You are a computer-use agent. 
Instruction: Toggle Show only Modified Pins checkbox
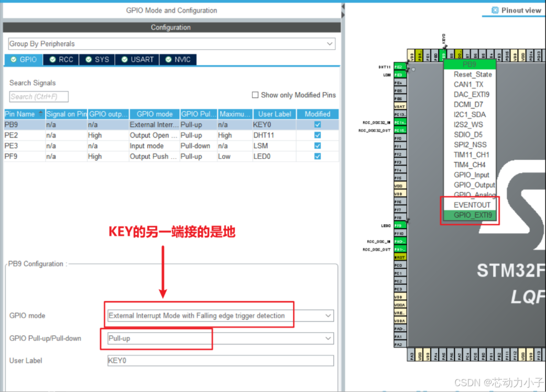coord(255,95)
